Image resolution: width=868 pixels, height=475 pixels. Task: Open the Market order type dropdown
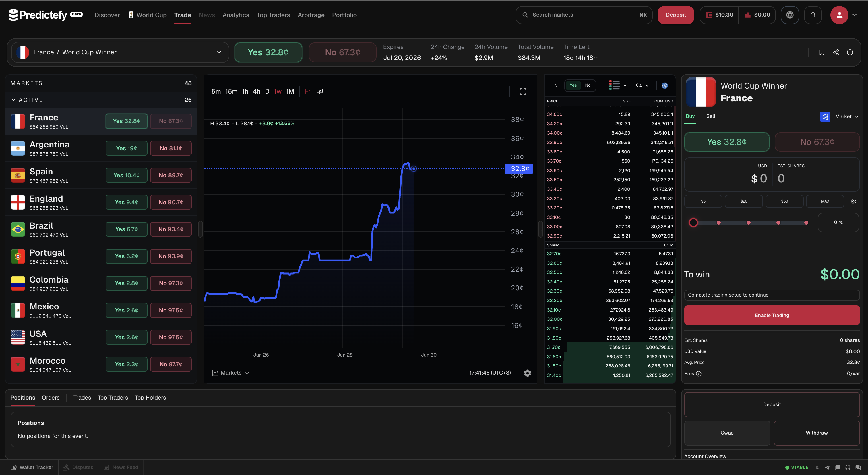(846, 116)
